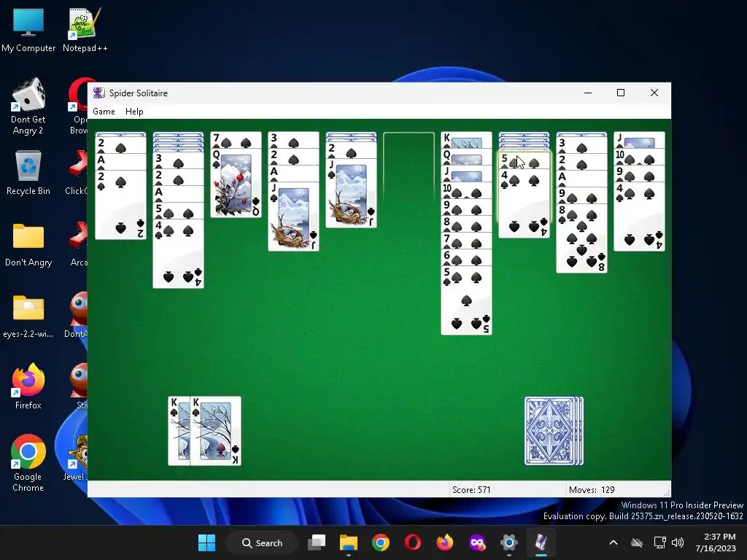Image resolution: width=747 pixels, height=560 pixels.
Task: Open File Explorer from the taskbar
Action: pyautogui.click(x=349, y=542)
